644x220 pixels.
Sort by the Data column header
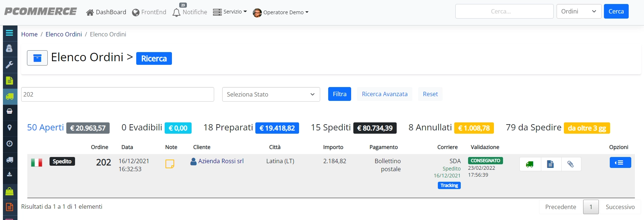[127, 147]
